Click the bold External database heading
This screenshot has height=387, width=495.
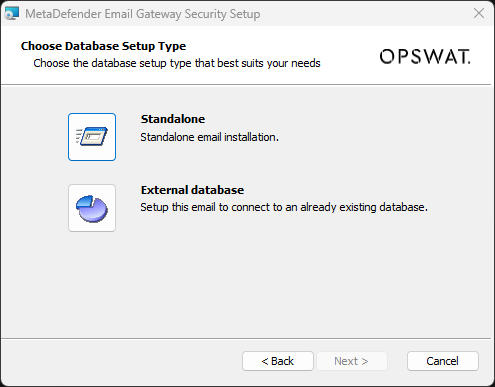pos(192,190)
